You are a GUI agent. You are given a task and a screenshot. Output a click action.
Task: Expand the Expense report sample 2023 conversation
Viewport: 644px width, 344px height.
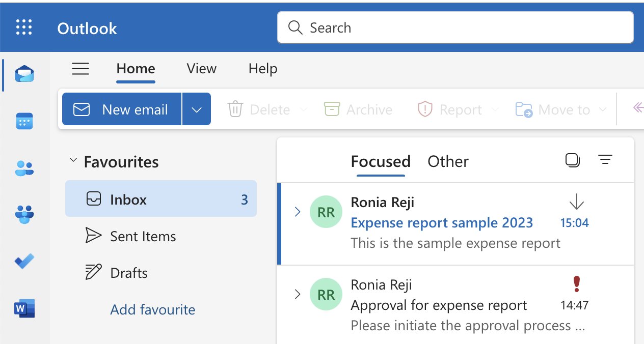[298, 212]
